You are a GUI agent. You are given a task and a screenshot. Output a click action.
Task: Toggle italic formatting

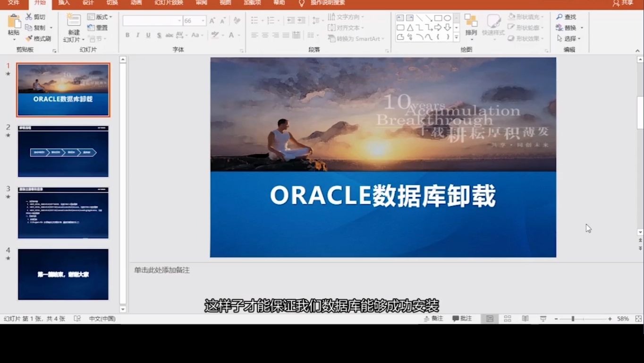click(137, 35)
